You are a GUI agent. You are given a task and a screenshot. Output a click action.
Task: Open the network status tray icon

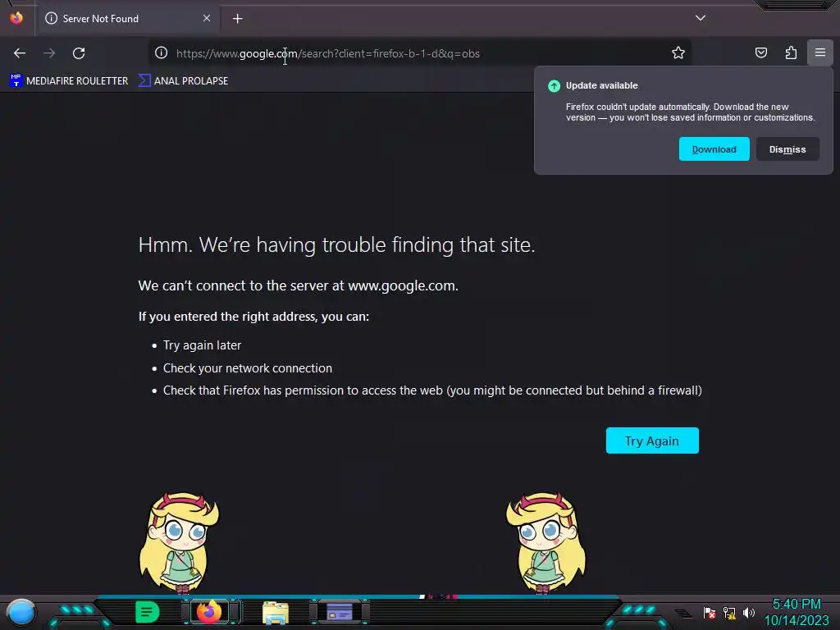point(729,613)
